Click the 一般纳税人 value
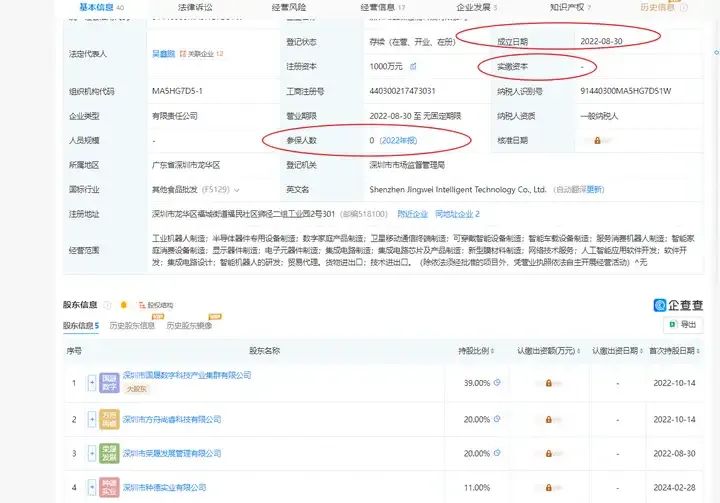 tap(599, 116)
